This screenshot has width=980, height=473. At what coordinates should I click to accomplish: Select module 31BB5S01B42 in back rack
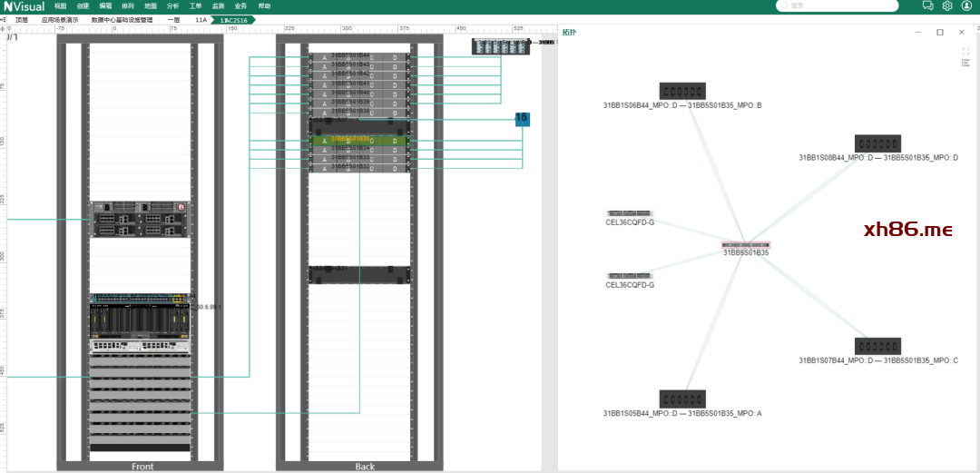[359, 75]
